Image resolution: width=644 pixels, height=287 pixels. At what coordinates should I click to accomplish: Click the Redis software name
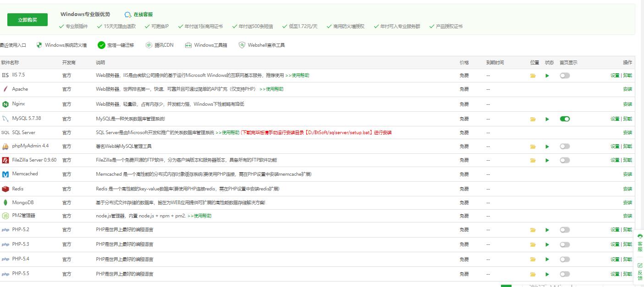[18, 189]
